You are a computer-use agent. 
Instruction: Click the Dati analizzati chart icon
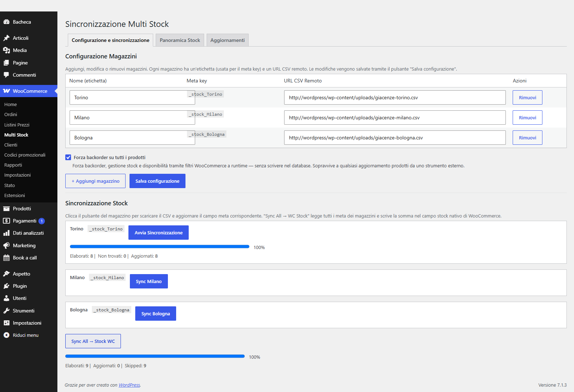click(x=6, y=233)
